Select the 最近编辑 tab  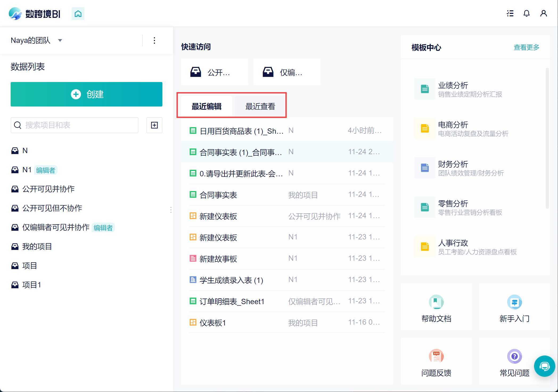[x=207, y=107]
